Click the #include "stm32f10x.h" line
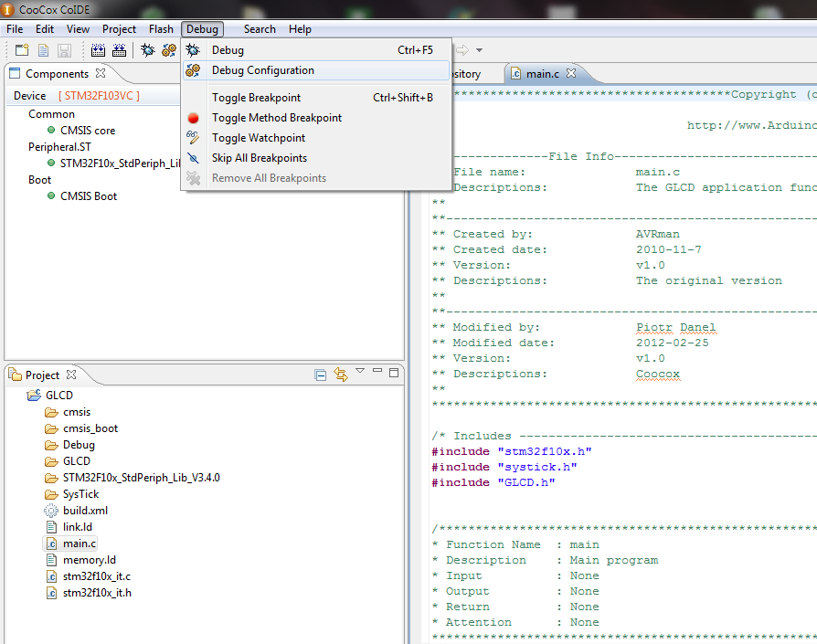Screen dimensions: 817x644 pyautogui.click(x=512, y=451)
